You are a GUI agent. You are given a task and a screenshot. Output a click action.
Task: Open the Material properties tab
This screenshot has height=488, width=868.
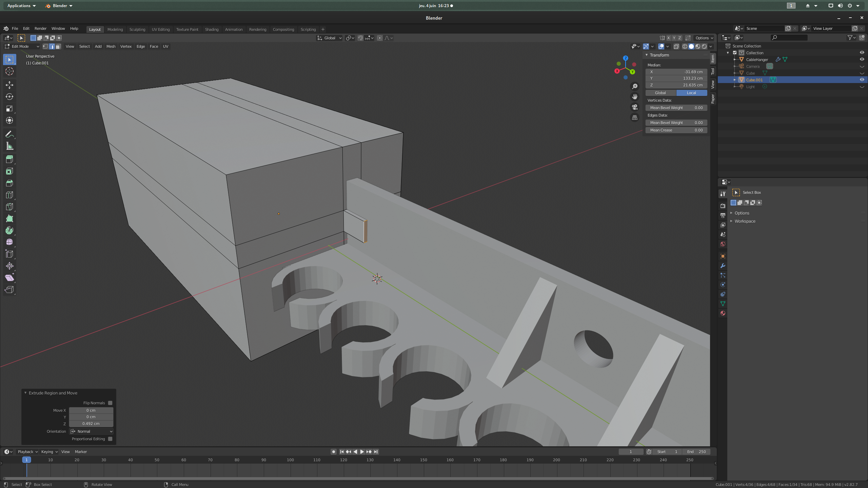tap(723, 313)
